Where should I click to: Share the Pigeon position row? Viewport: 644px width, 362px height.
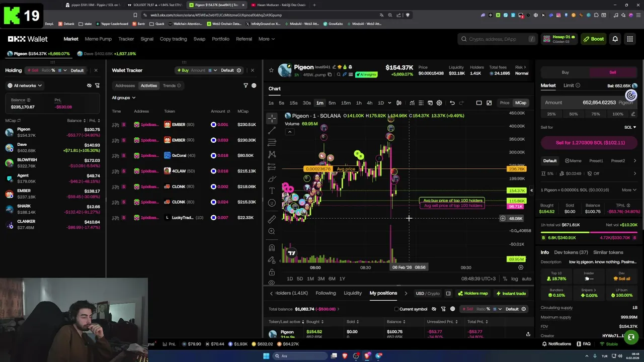coord(528,334)
